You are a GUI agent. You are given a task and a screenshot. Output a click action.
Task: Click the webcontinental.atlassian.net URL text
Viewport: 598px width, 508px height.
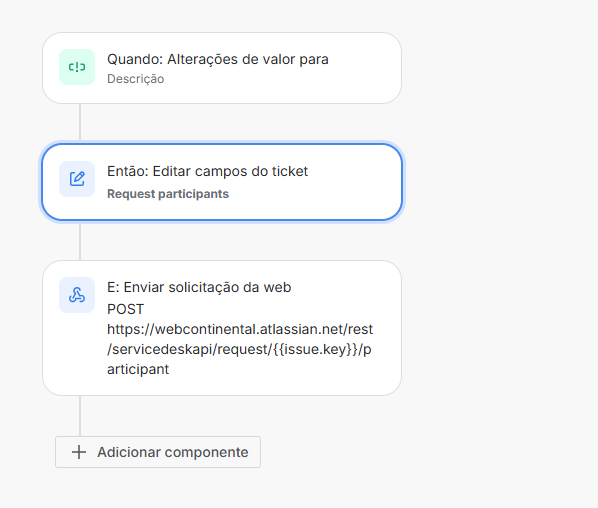(x=240, y=349)
